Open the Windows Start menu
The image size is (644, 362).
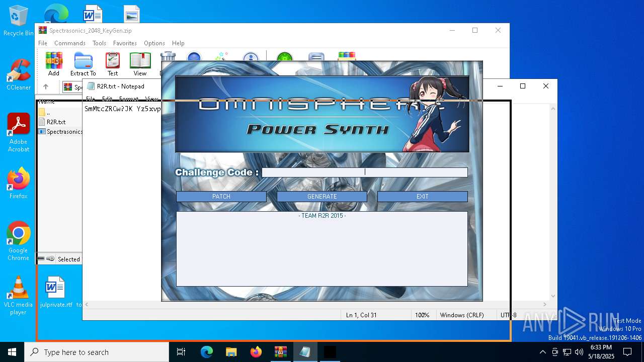[12, 352]
